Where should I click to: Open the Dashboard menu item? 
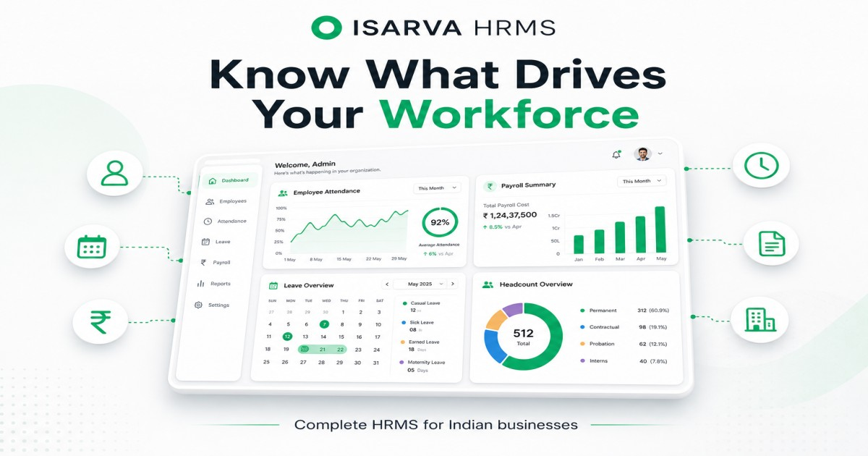click(229, 181)
